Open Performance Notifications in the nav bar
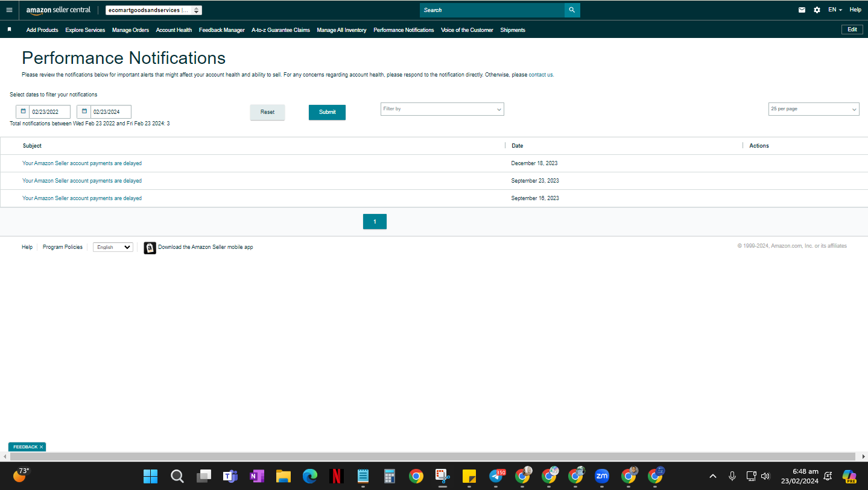The image size is (868, 490). coord(404,30)
